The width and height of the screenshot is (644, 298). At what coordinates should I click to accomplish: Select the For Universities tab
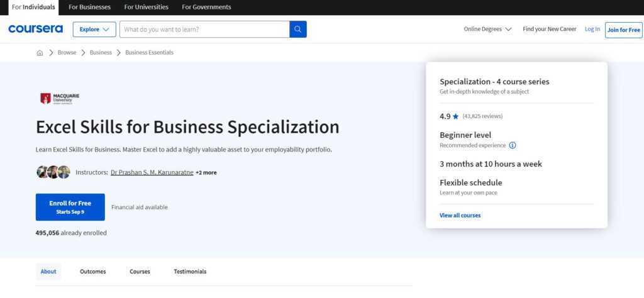(146, 7)
